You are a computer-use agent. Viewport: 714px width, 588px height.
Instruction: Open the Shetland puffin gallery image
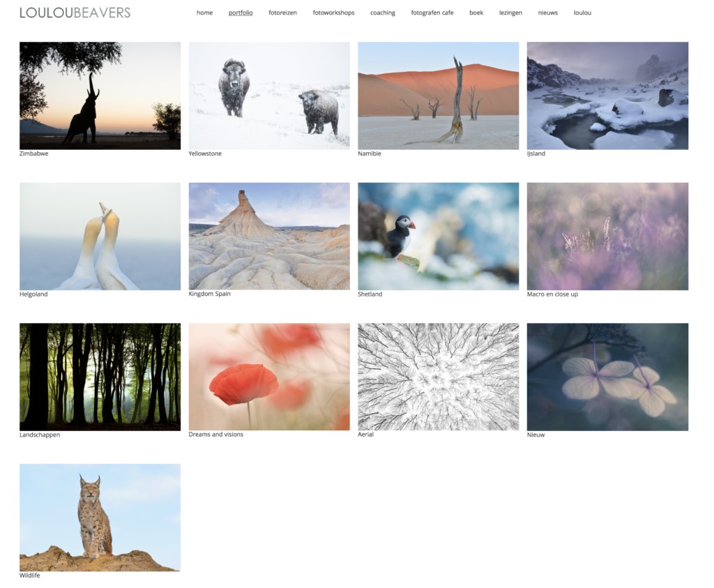pyautogui.click(x=438, y=236)
